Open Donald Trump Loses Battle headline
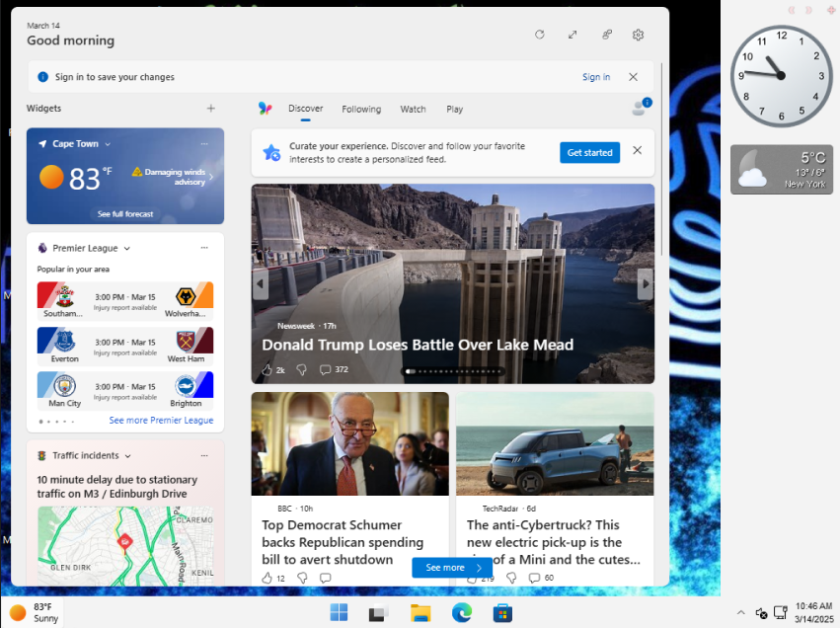 [418, 345]
